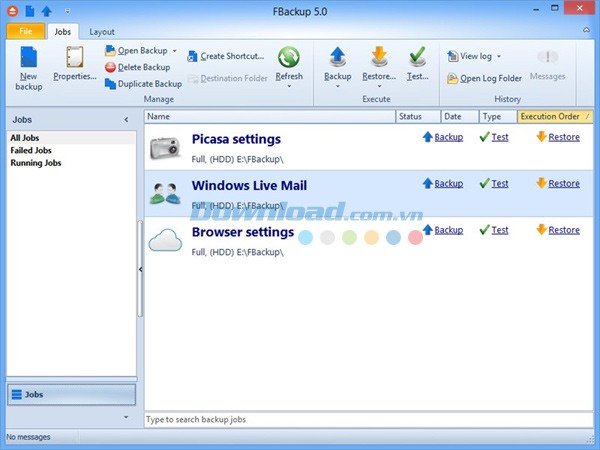Screen dimensions: 600x450
Task: Open the Properties dialog
Action: (x=75, y=63)
